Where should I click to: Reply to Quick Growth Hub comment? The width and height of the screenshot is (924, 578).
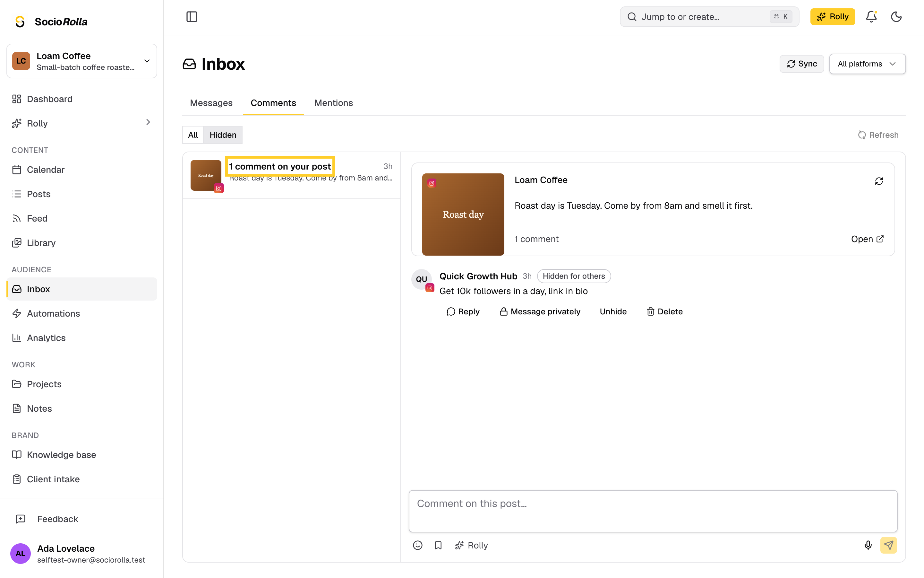coord(463,311)
